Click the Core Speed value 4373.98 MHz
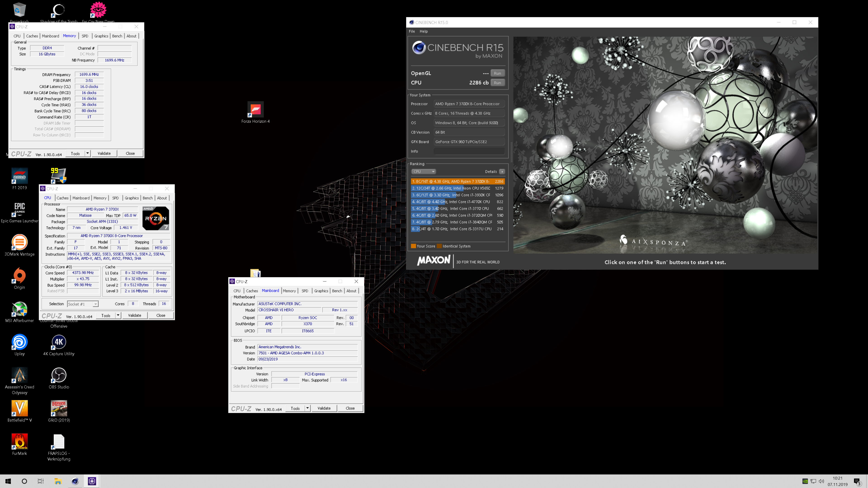868x488 pixels. pos(83,273)
